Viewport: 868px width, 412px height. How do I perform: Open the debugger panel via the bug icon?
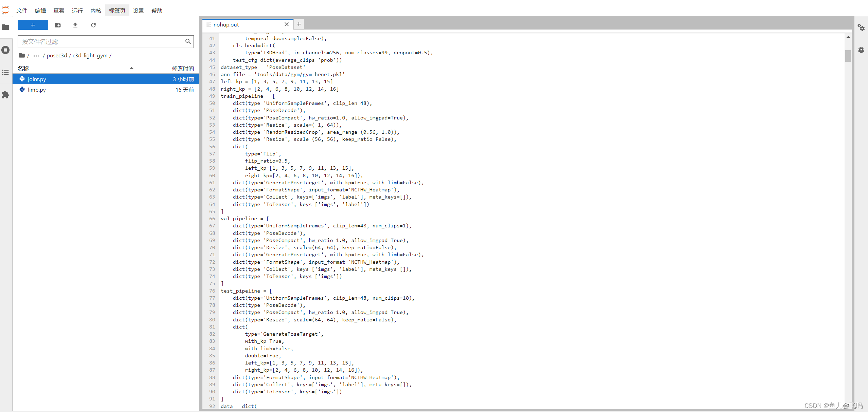click(x=862, y=50)
